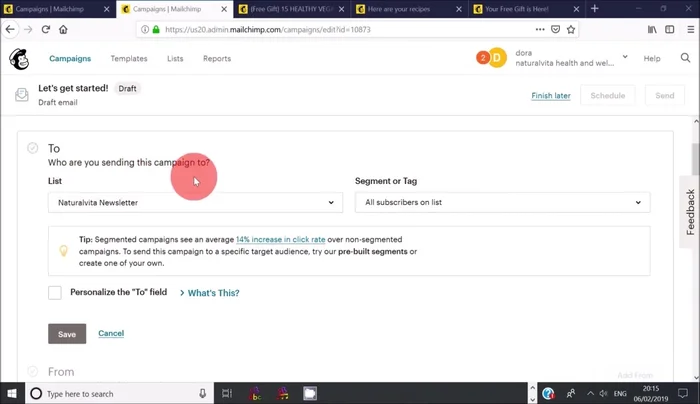Viewport: 700px width, 404px height.
Task: Expand the What's This? explanation
Action: 210,293
